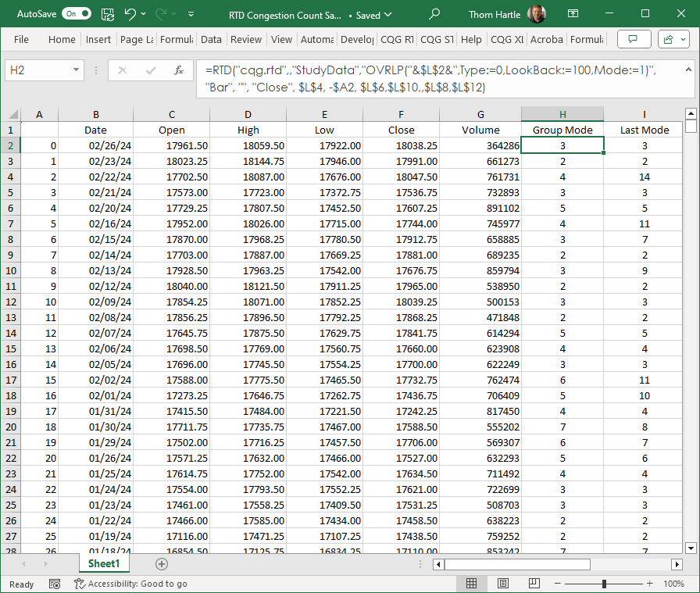The image size is (700, 593).
Task: Click Accessibility: Good to go status
Action: (130, 584)
